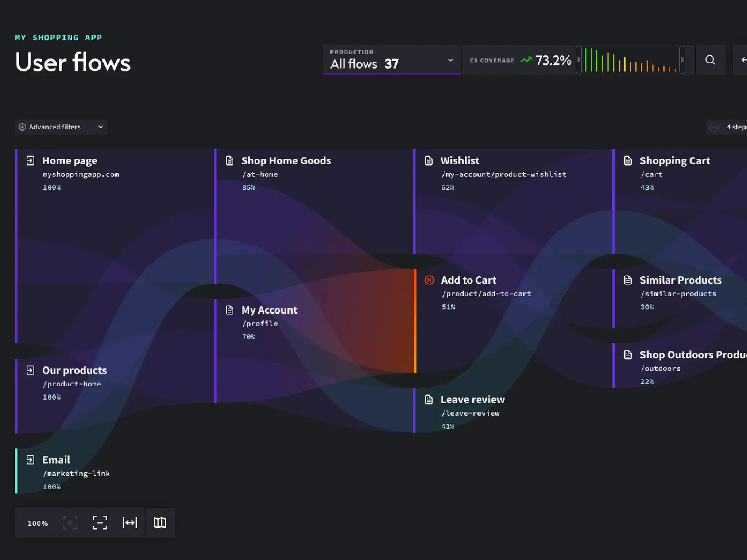Click the 22% value under Shop Outdoors
747x560 pixels.
click(x=647, y=382)
